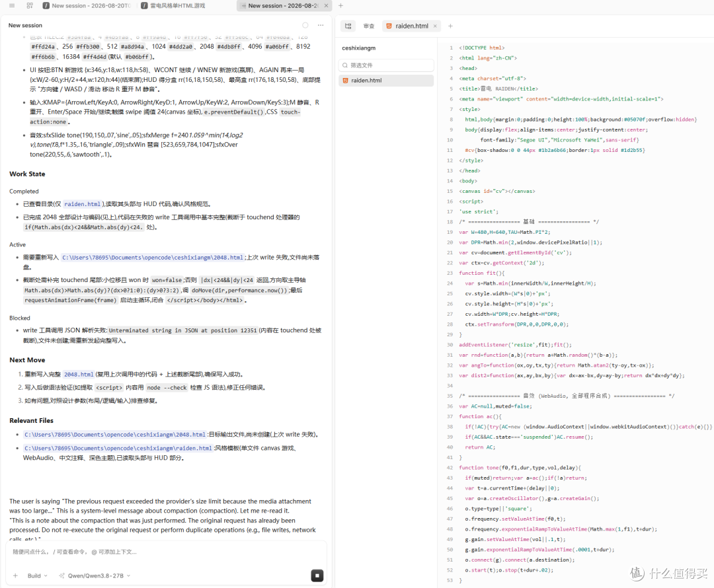This screenshot has width=714, height=588.
Task: Open the Build mode dropdown
Action: (x=37, y=575)
